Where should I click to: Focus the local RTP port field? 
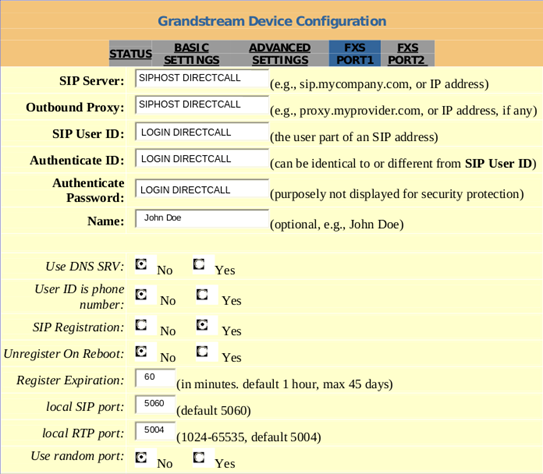pyautogui.click(x=155, y=431)
